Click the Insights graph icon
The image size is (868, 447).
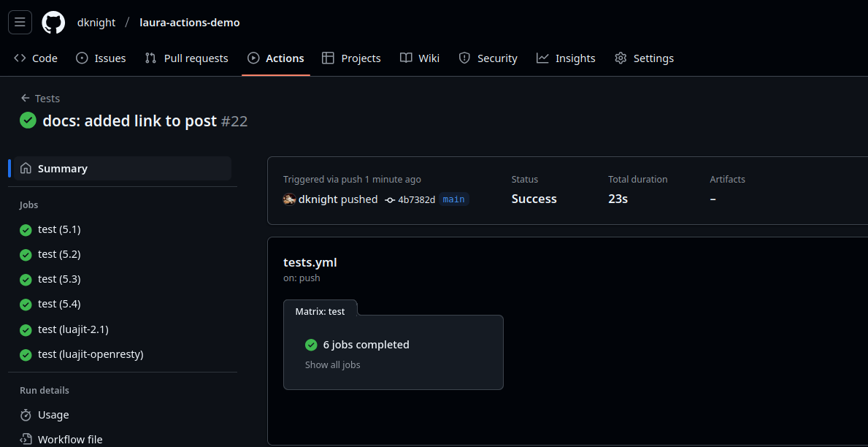[542, 58]
